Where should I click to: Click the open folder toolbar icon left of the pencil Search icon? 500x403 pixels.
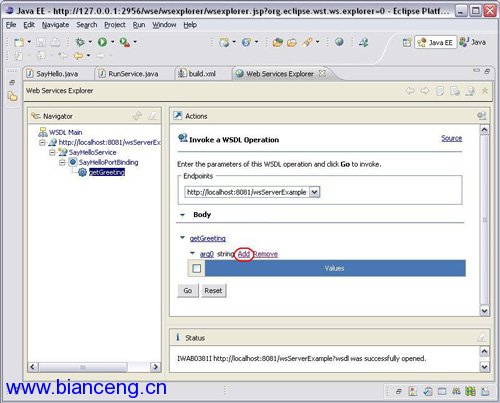point(292,43)
